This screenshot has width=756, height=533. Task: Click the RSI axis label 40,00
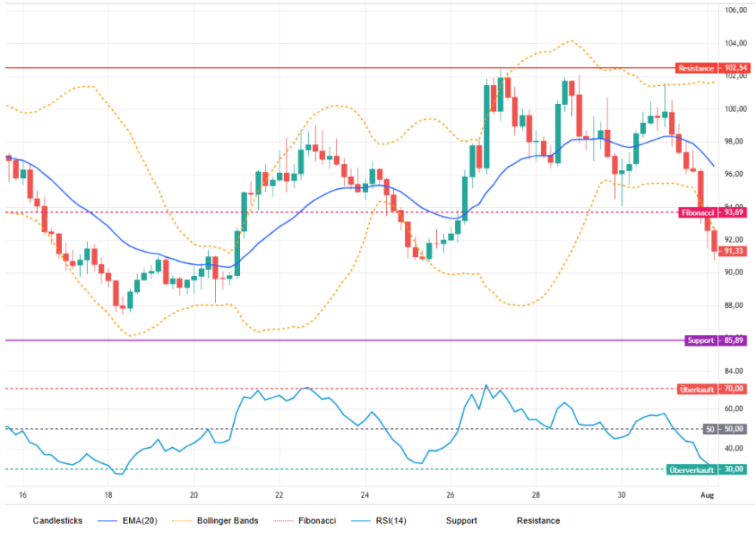pyautogui.click(x=735, y=448)
